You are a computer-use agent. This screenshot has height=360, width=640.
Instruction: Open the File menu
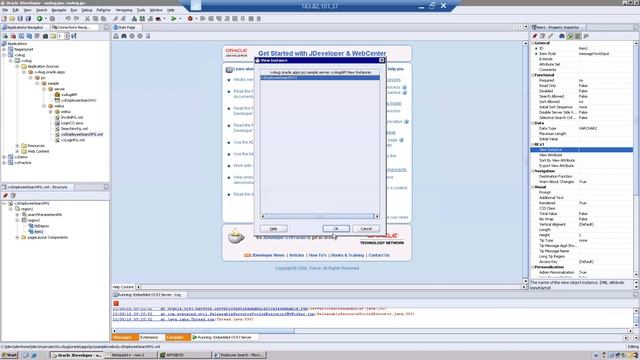tap(5, 10)
